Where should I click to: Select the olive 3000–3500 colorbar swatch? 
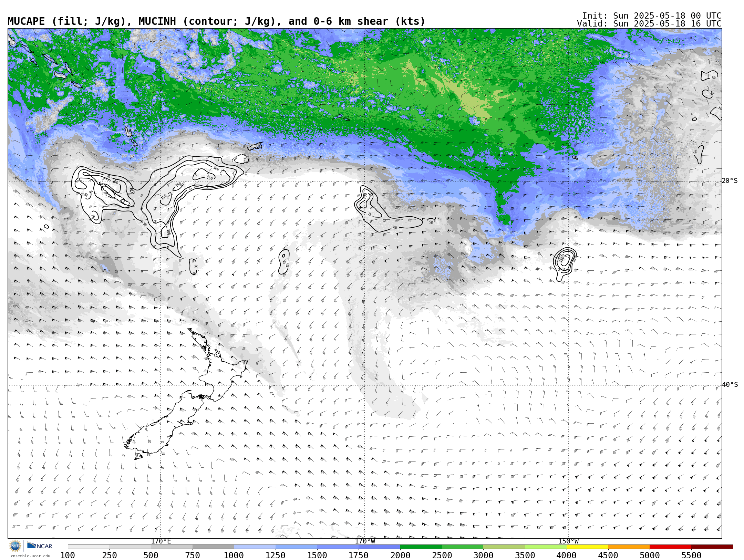504,547
